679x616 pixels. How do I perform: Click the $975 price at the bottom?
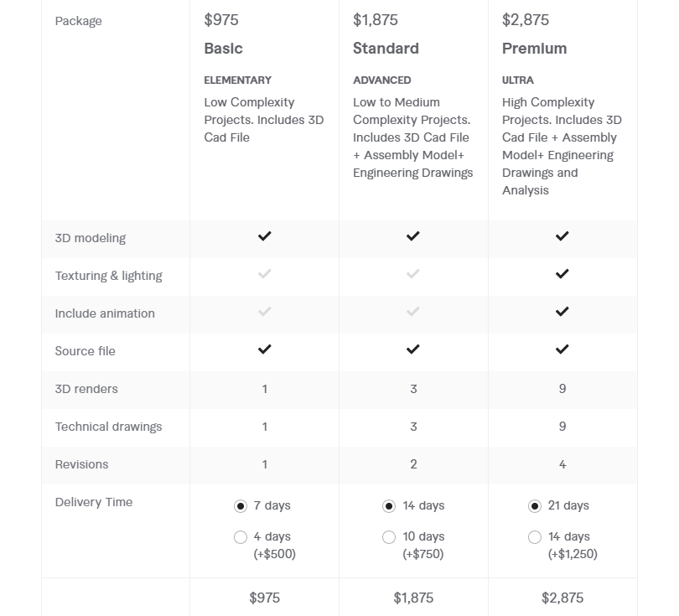coord(264,598)
